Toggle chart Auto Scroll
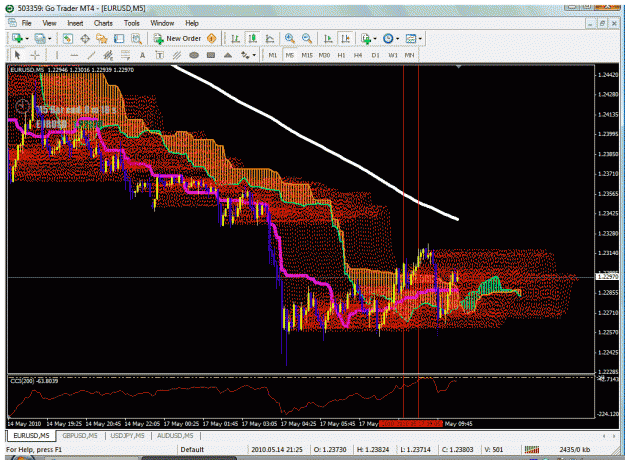 328,38
